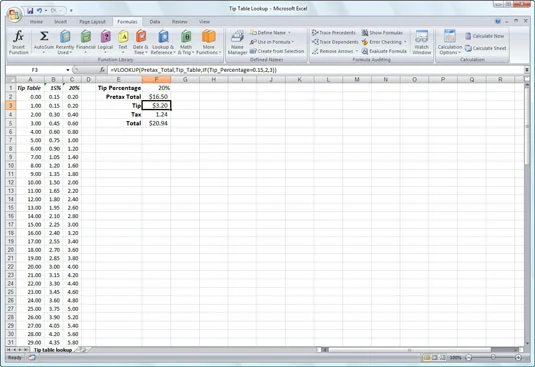Open Recently Used functions list
This screenshot has width=535, height=367.
click(x=65, y=42)
